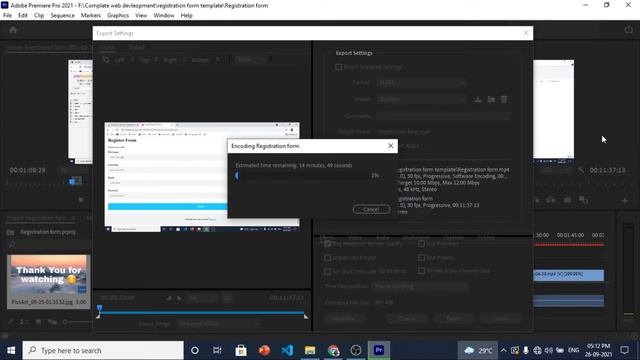Open the Clip menu
640x360 pixels.
click(39, 16)
